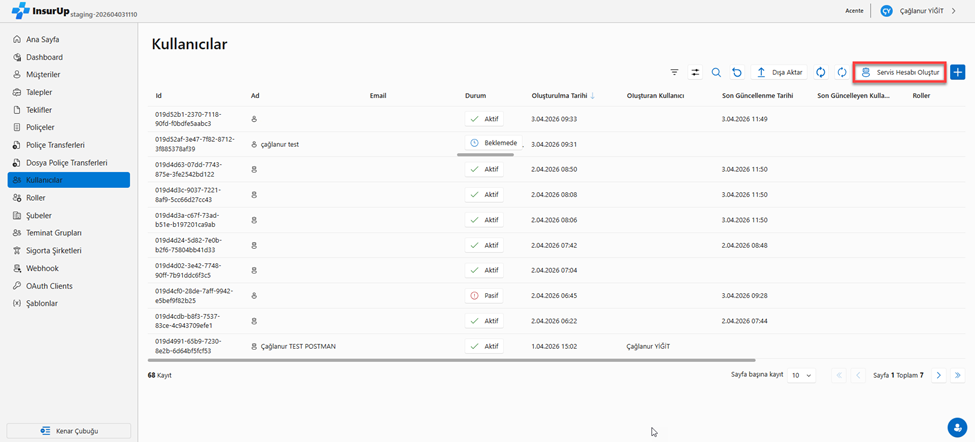Click the undo reset arrow icon
The width and height of the screenshot is (975, 442).
coord(737,73)
